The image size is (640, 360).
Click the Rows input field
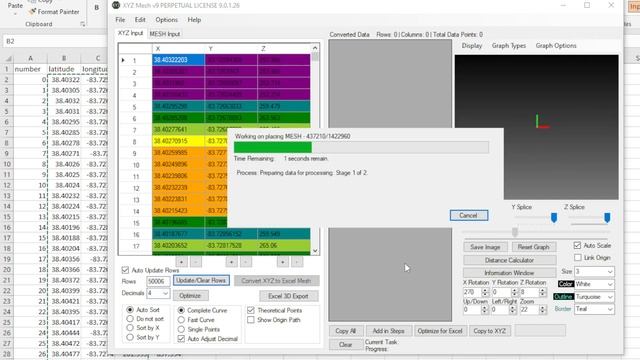(158, 281)
